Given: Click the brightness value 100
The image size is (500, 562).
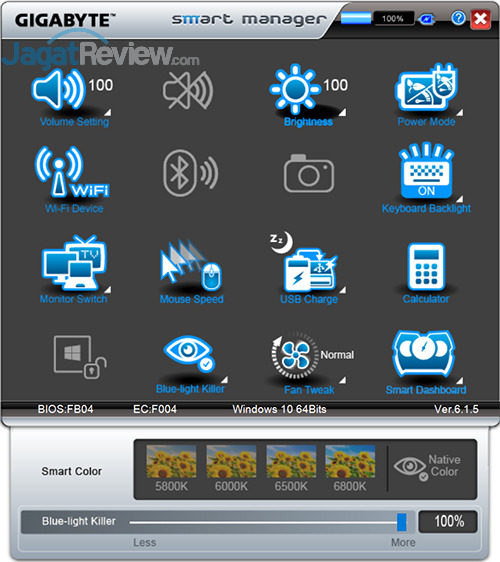Looking at the screenshot, I should click(335, 85).
